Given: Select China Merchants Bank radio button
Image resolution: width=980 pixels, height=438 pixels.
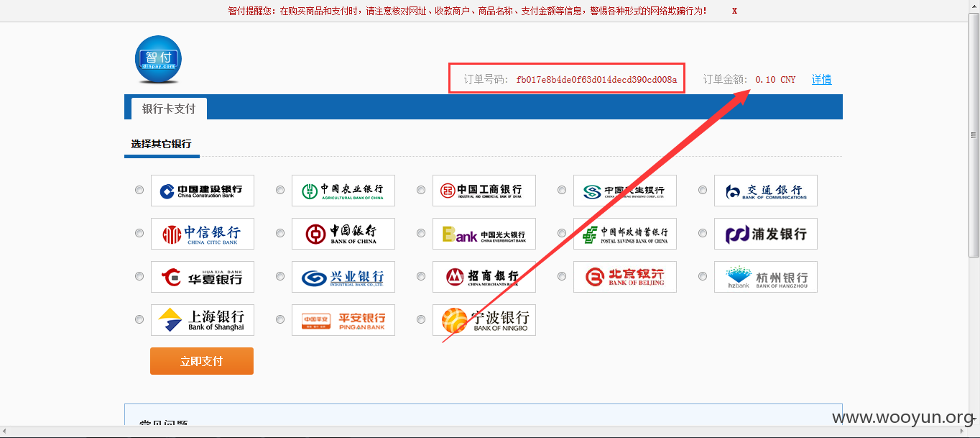Looking at the screenshot, I should 421,277.
